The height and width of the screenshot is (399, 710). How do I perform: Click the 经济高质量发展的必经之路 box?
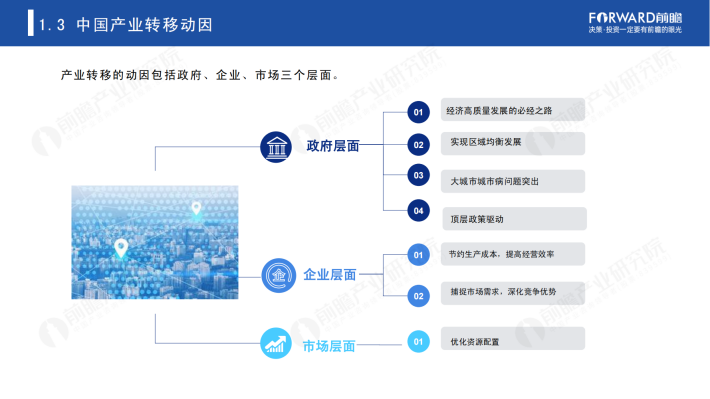point(513,110)
